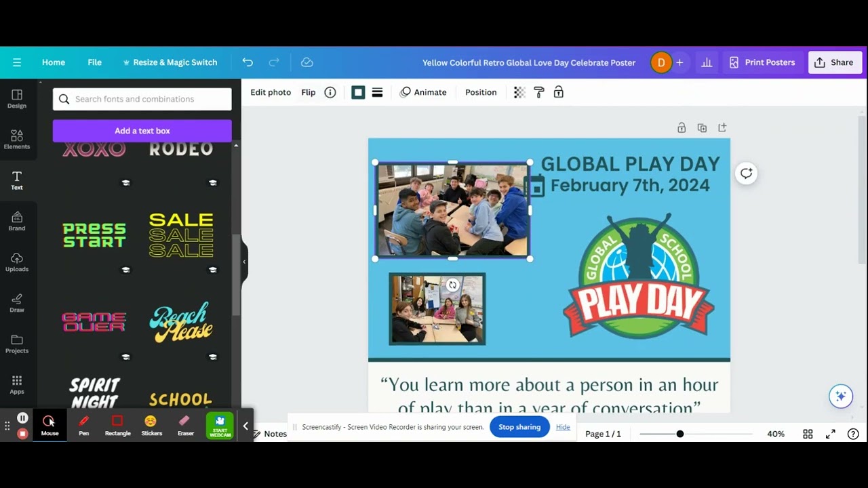Image resolution: width=868 pixels, height=488 pixels.
Task: Open the hamburger main menu
Action: pos(17,62)
